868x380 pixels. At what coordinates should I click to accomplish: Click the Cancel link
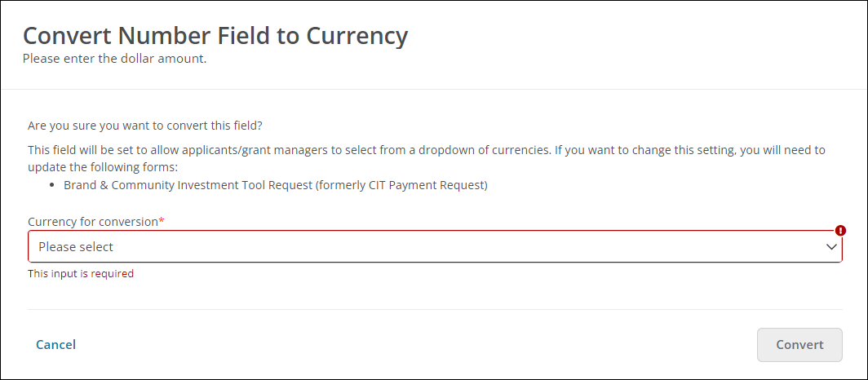coord(55,345)
